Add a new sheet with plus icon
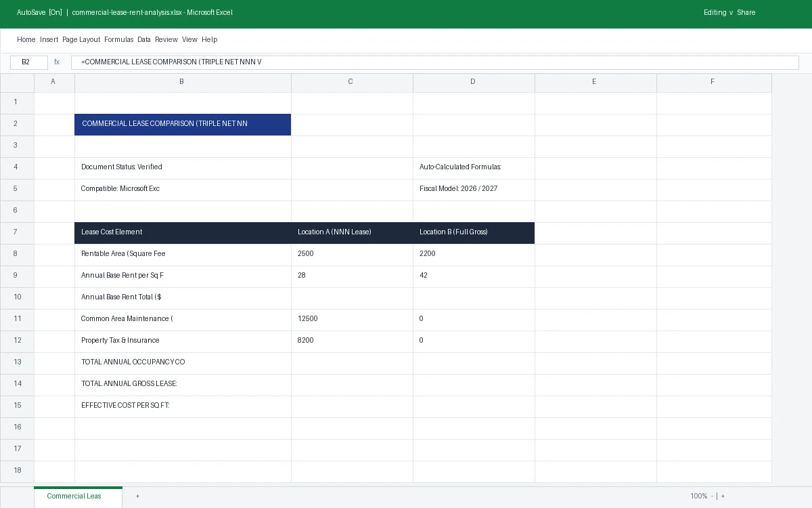The image size is (812, 508). 137,496
